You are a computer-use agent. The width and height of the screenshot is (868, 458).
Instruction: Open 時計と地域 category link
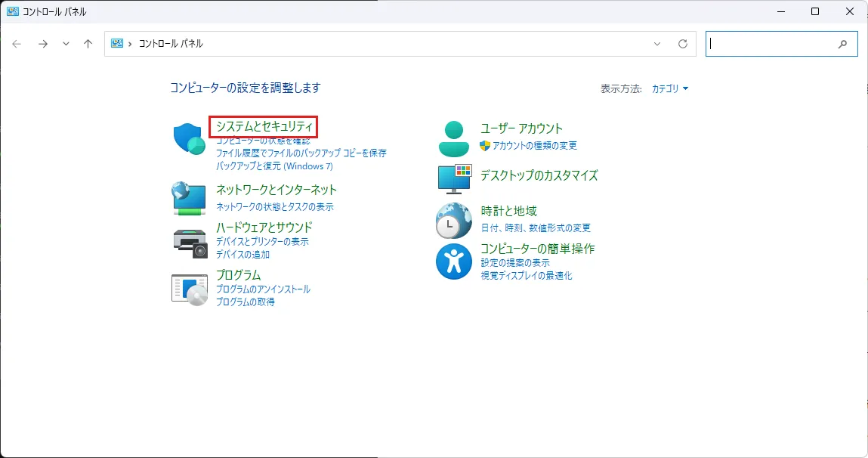tap(508, 211)
